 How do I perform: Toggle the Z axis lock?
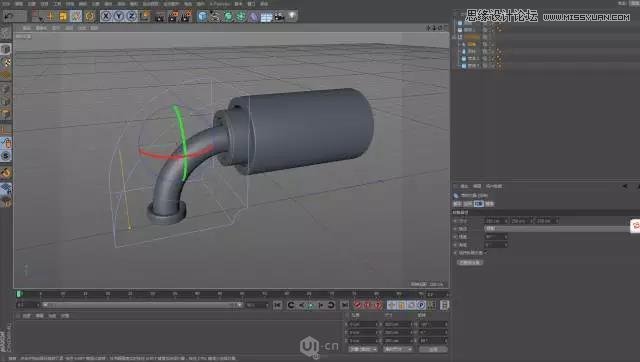(x=131, y=16)
